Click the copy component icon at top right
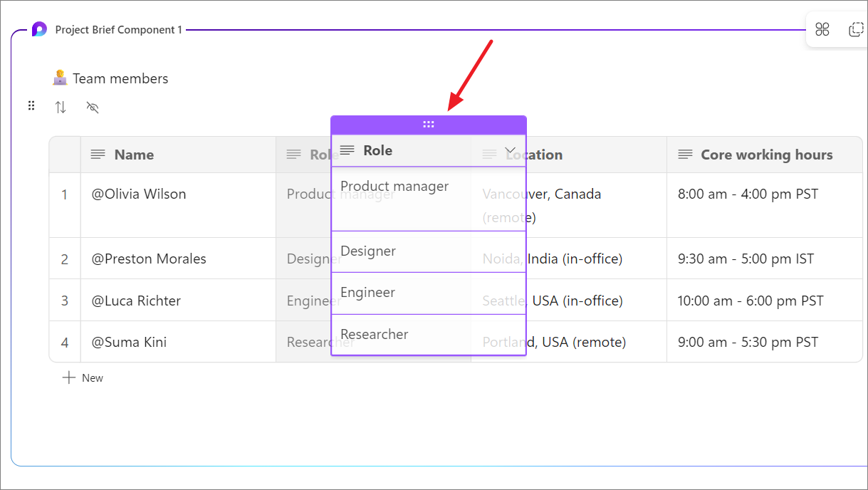Viewport: 868px width, 490px height. coord(857,29)
